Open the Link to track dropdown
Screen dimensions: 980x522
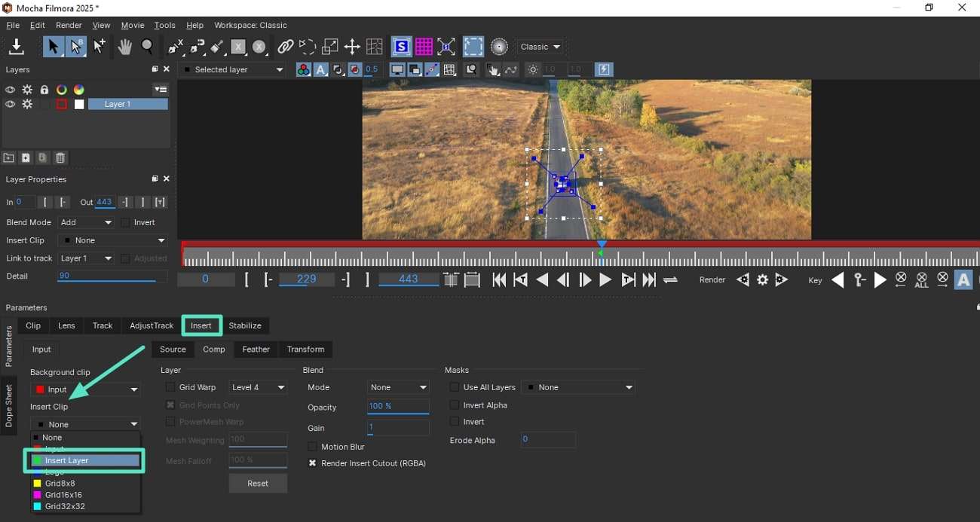86,258
